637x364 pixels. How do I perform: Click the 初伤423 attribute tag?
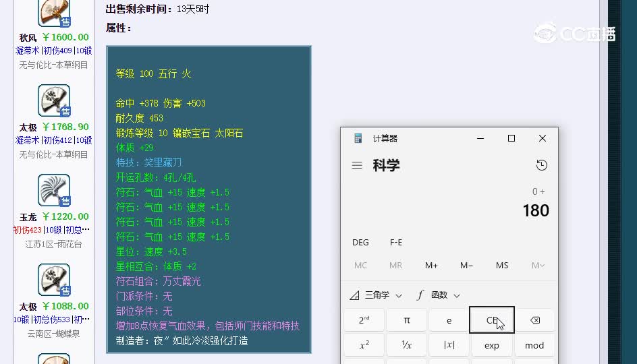27,230
